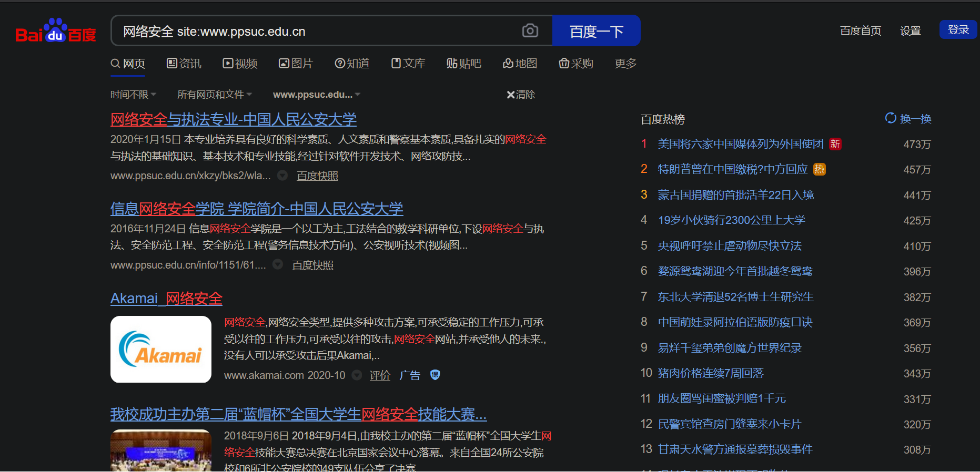Image resolution: width=980 pixels, height=472 pixels.
Task: Open hot topic 民警宾馆查房门缝塞来小卡片
Action: (730, 424)
